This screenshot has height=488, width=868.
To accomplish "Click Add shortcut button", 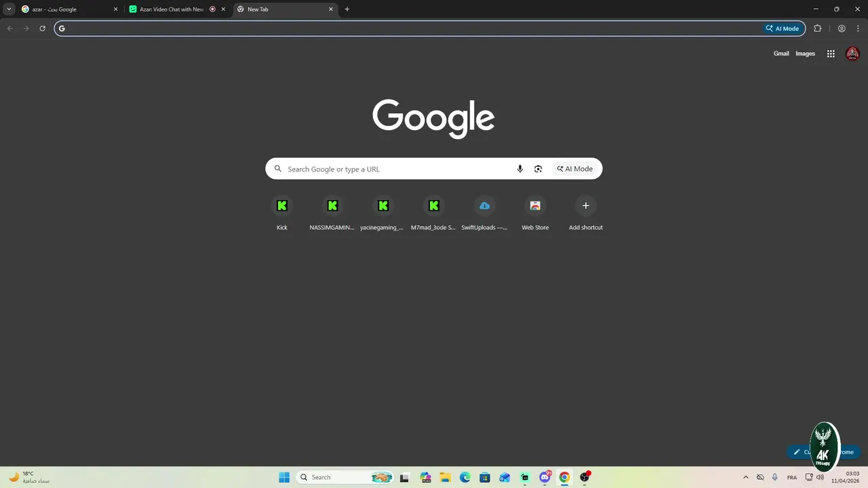I will tap(586, 213).
